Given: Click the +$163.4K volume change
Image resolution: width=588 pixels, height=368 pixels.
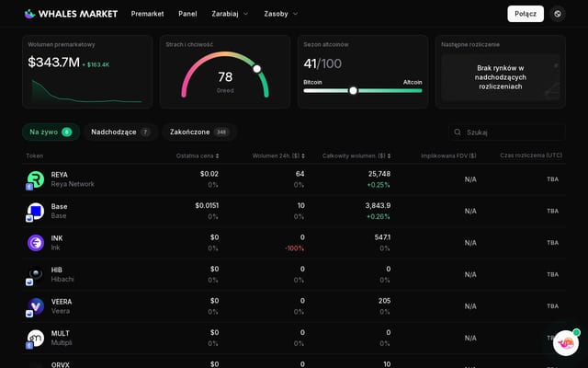Looking at the screenshot, I should [x=96, y=64].
